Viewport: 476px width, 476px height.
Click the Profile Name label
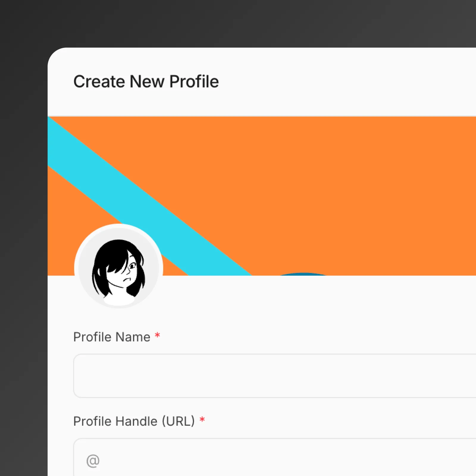click(112, 336)
